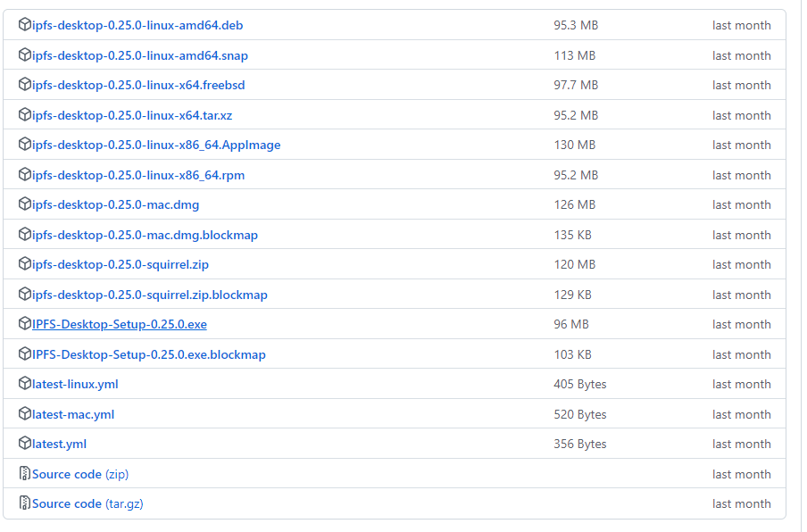Click package icon beside linux-amd64.deb asset
The height and width of the screenshot is (532, 807).
[25, 25]
